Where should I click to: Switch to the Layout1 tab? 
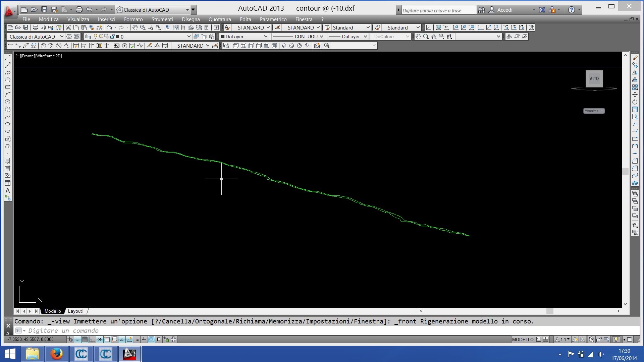(x=76, y=311)
